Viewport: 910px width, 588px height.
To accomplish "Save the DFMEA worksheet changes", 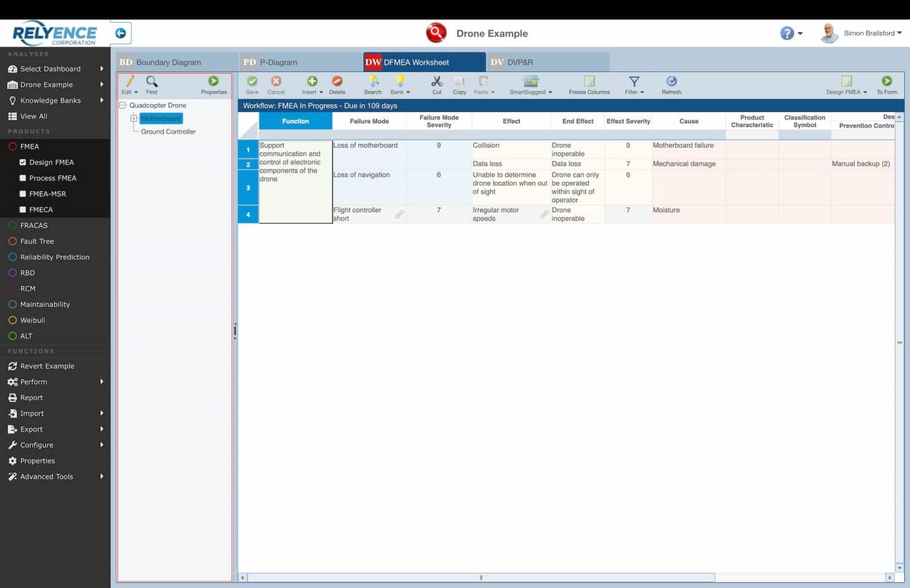I will (x=252, y=84).
